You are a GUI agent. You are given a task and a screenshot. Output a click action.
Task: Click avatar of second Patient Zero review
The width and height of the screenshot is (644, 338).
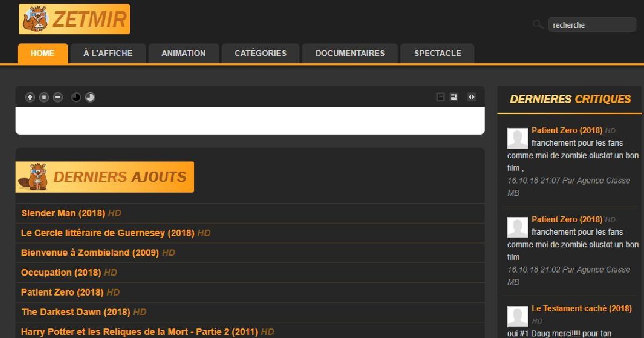pyautogui.click(x=517, y=227)
